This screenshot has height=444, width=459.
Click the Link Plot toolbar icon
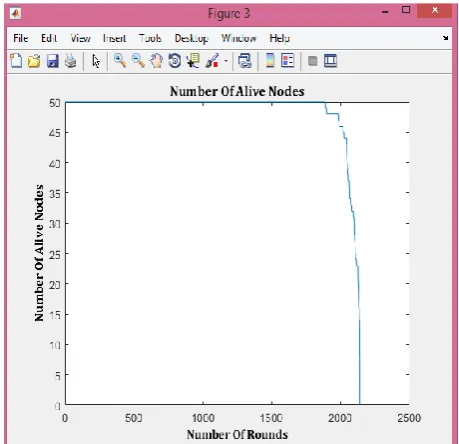pos(245,61)
